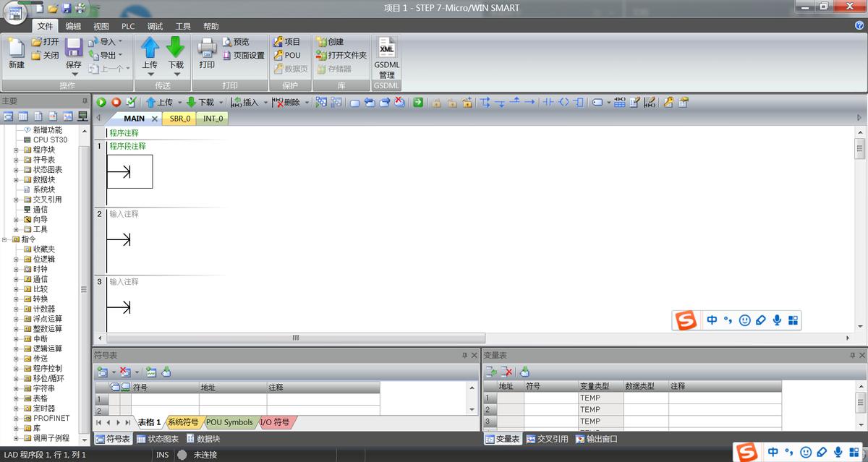Expand the 数据块 tree node

point(16,179)
